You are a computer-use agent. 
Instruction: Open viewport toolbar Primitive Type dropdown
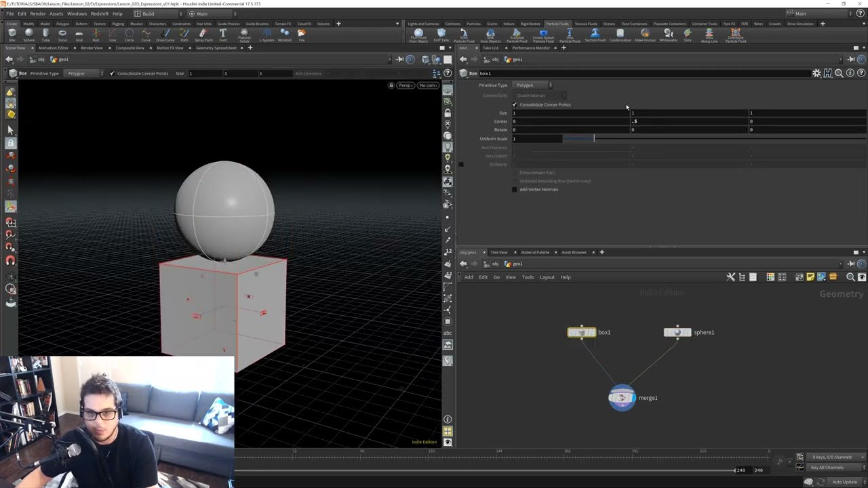[x=85, y=73]
